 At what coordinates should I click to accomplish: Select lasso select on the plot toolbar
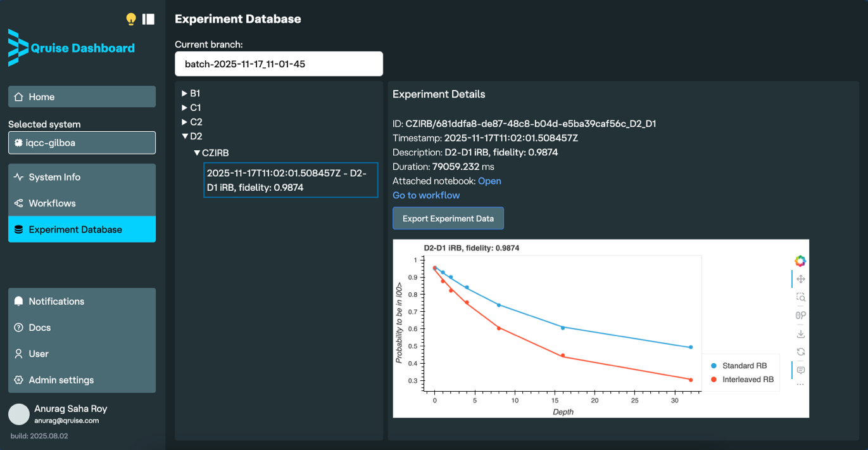pos(800,315)
